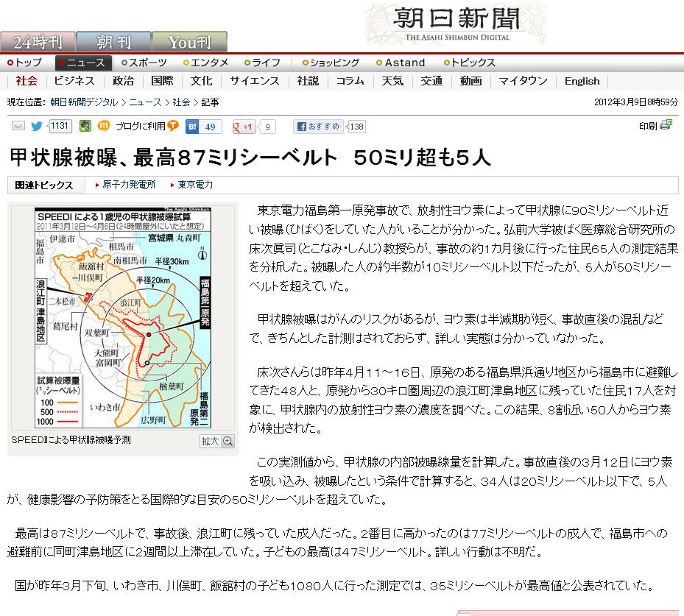This screenshot has height=616, width=684.
Task: Open ショッピング in the main navigation
Action: coord(331,63)
